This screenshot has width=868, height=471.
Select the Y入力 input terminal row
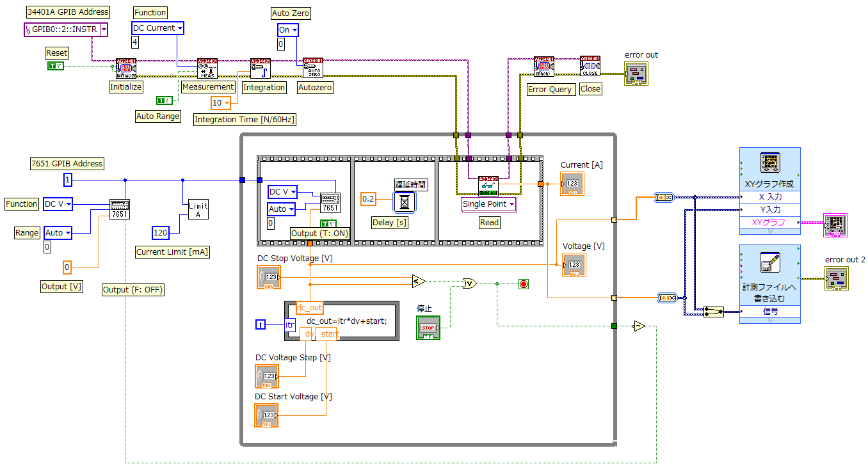coord(770,209)
